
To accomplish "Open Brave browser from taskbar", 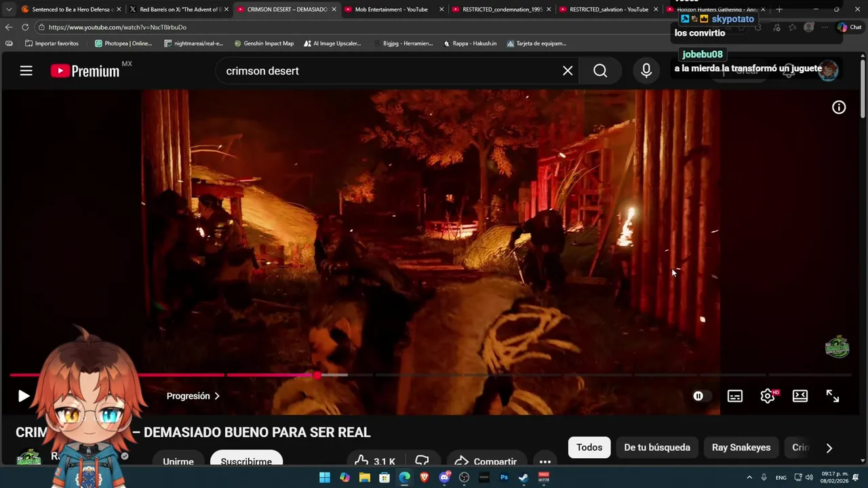I will [425, 477].
